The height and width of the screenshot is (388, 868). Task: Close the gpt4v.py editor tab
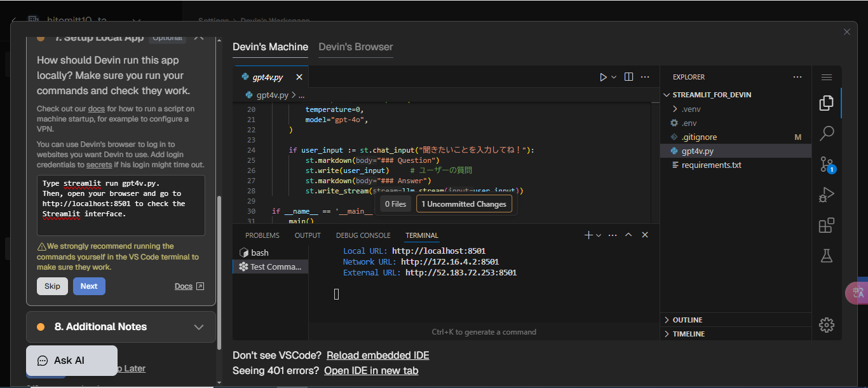(x=299, y=77)
